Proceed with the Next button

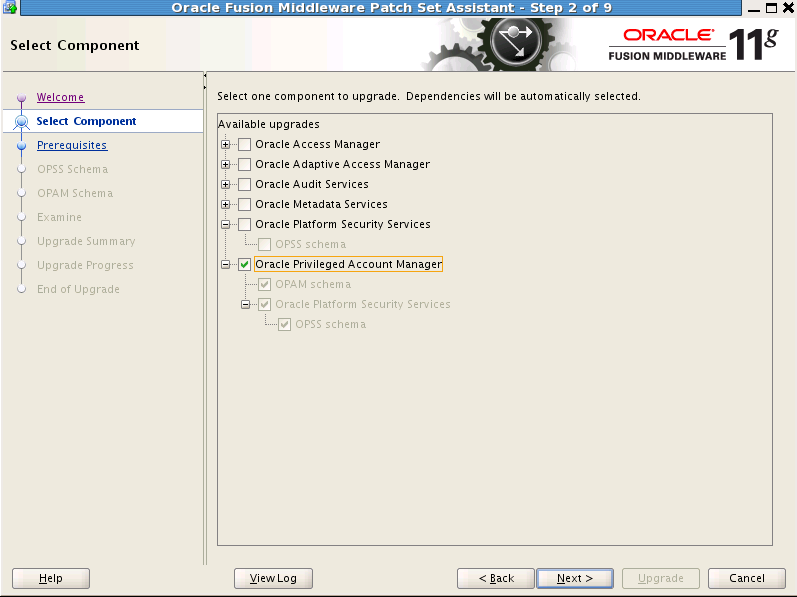[575, 578]
